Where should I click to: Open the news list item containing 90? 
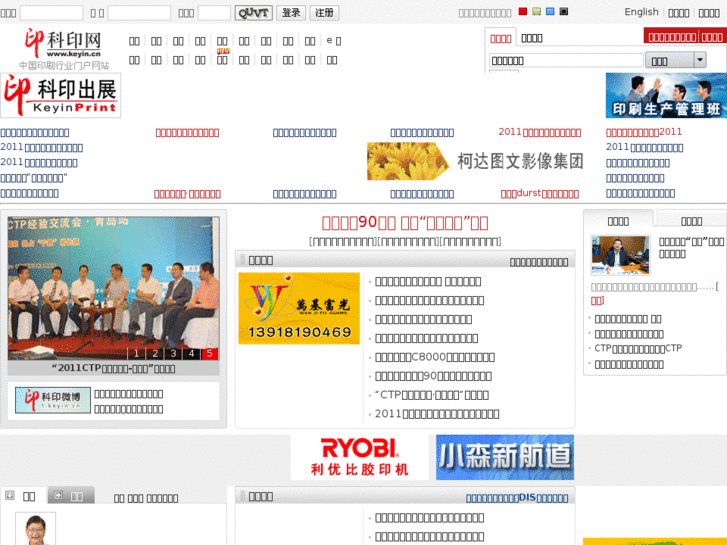click(433, 376)
